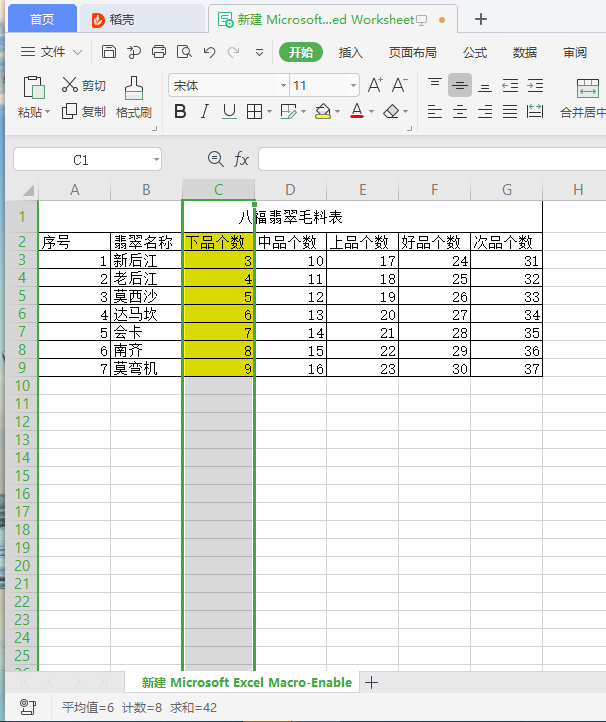Select column D header
The height and width of the screenshot is (722, 606).
[x=290, y=190]
